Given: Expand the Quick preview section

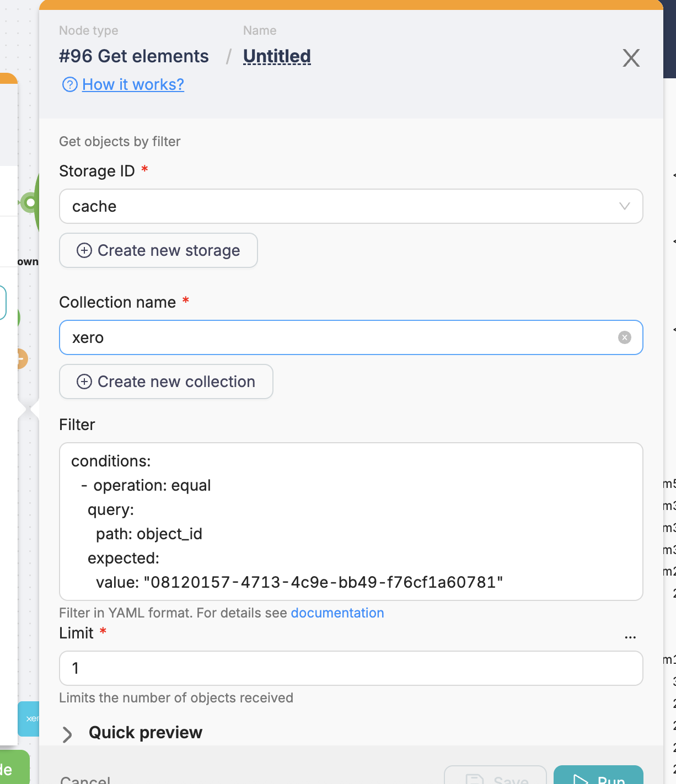Looking at the screenshot, I should pos(67,734).
